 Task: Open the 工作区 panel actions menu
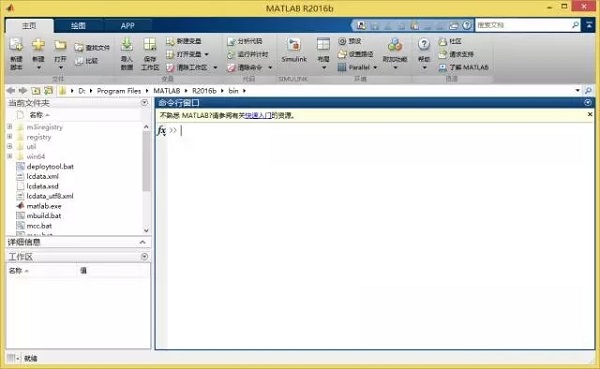click(x=144, y=256)
